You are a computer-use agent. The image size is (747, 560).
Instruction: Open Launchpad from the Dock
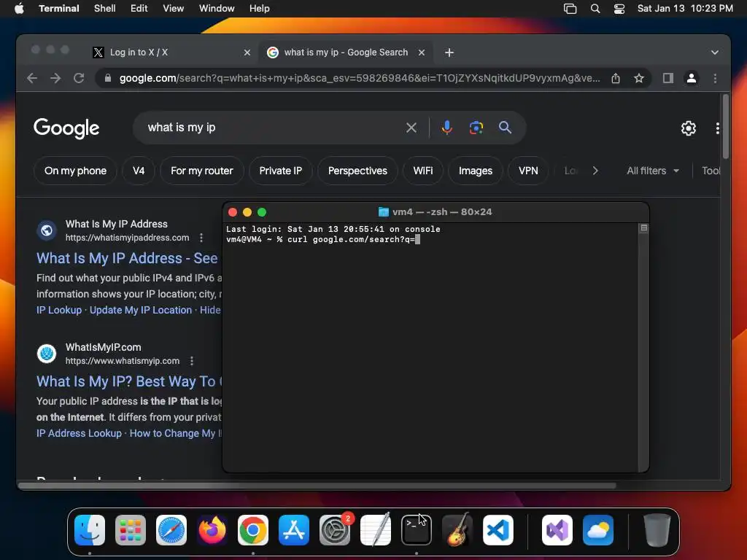click(x=131, y=530)
